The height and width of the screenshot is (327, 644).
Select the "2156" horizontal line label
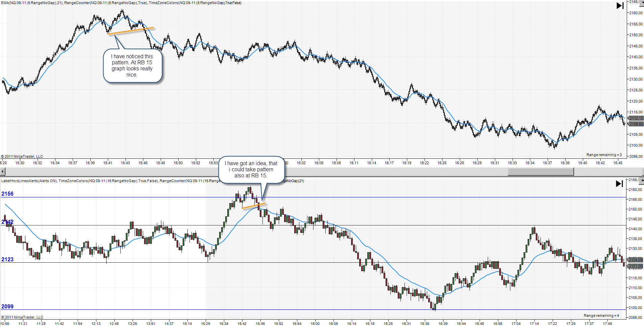pyautogui.click(x=7, y=194)
